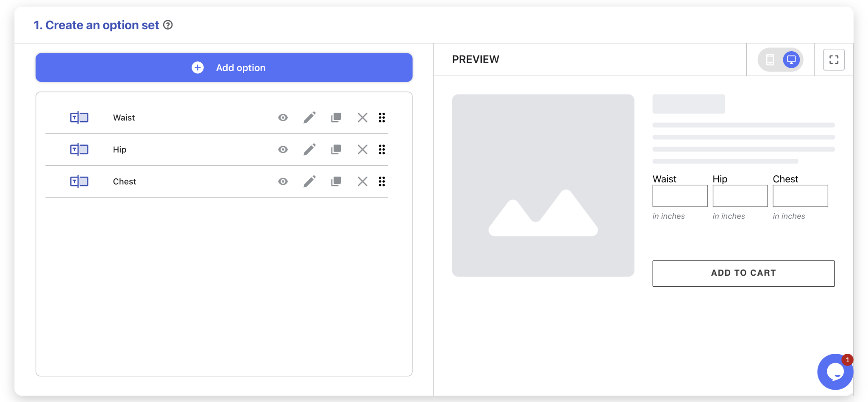868x402 pixels.
Task: Click the text field type icon beside Waist
Action: point(79,117)
